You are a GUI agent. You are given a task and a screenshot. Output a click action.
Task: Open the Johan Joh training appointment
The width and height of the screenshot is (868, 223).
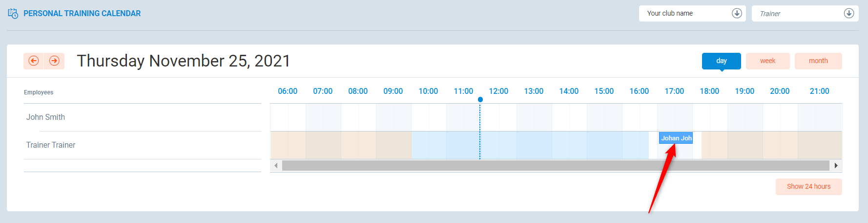(x=676, y=138)
